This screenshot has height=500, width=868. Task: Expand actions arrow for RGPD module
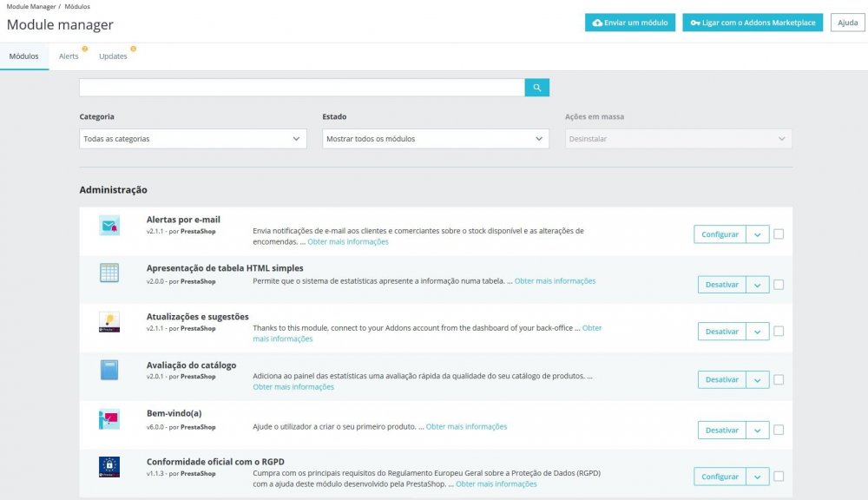(x=757, y=477)
